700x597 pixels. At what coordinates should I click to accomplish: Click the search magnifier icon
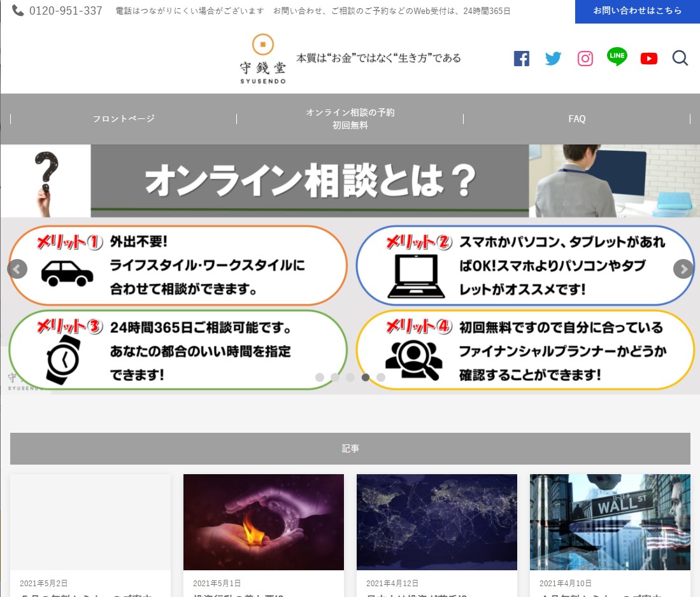click(x=680, y=59)
